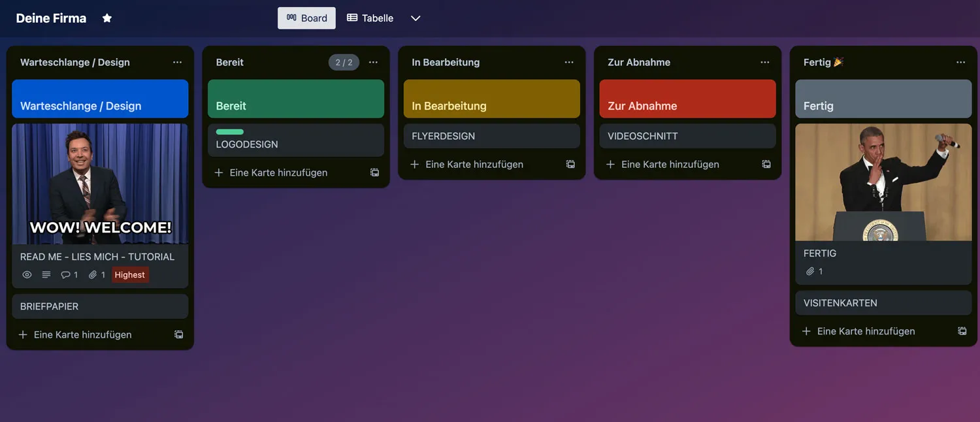The width and height of the screenshot is (980, 422).
Task: Open the Warteschlange / Design list menu
Action: [x=177, y=62]
